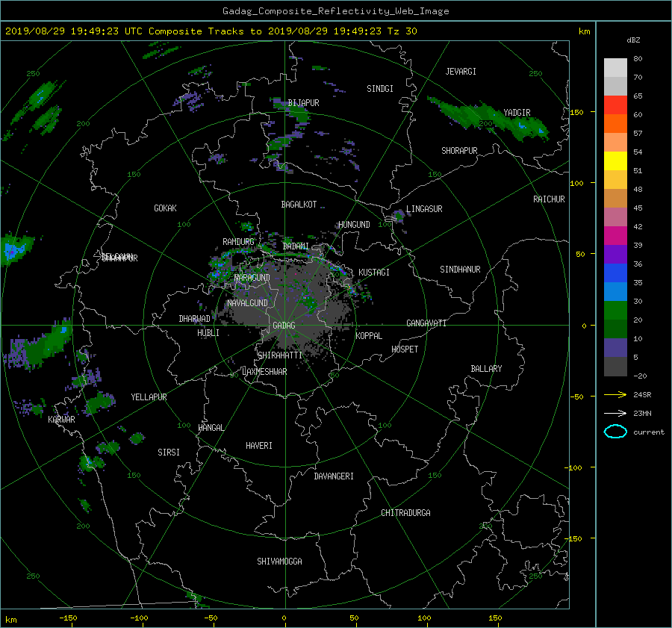Pick the red 65 dBZ legend color
672x628 pixels.
coord(615,105)
